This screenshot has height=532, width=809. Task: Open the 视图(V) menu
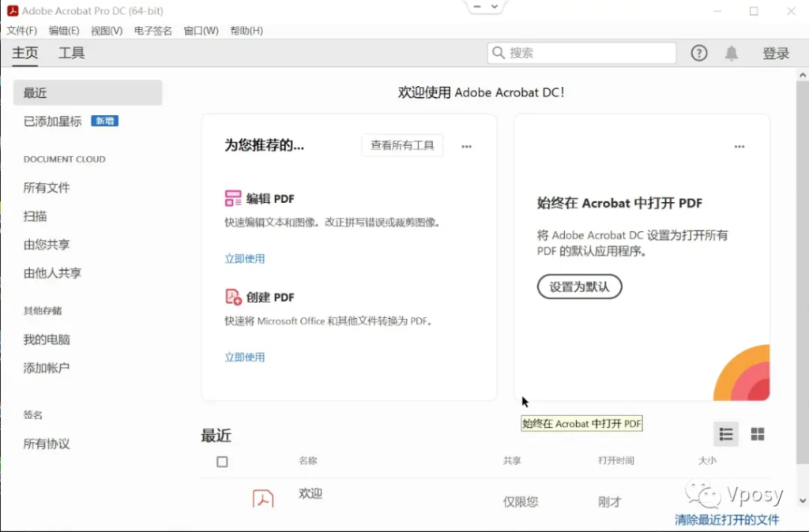(107, 31)
